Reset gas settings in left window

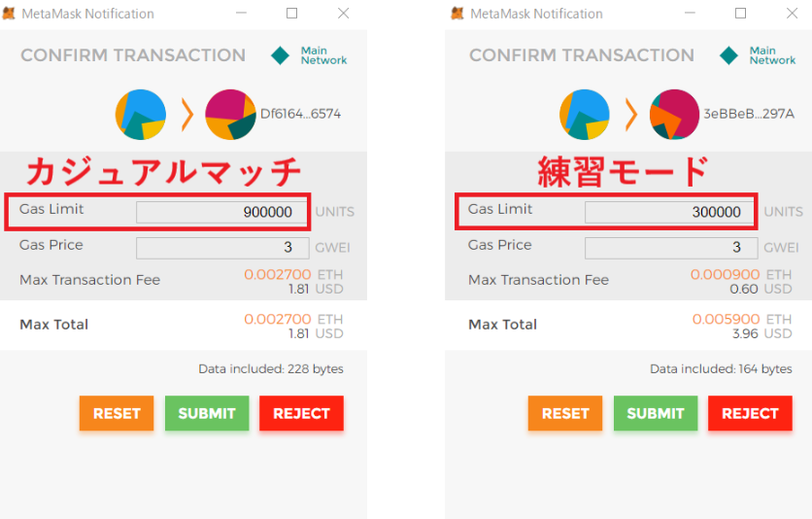(117, 413)
